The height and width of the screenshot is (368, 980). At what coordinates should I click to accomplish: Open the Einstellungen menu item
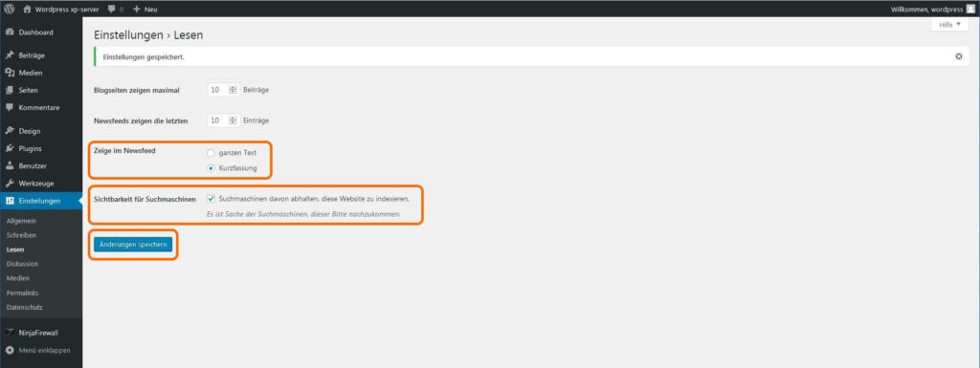click(x=41, y=201)
